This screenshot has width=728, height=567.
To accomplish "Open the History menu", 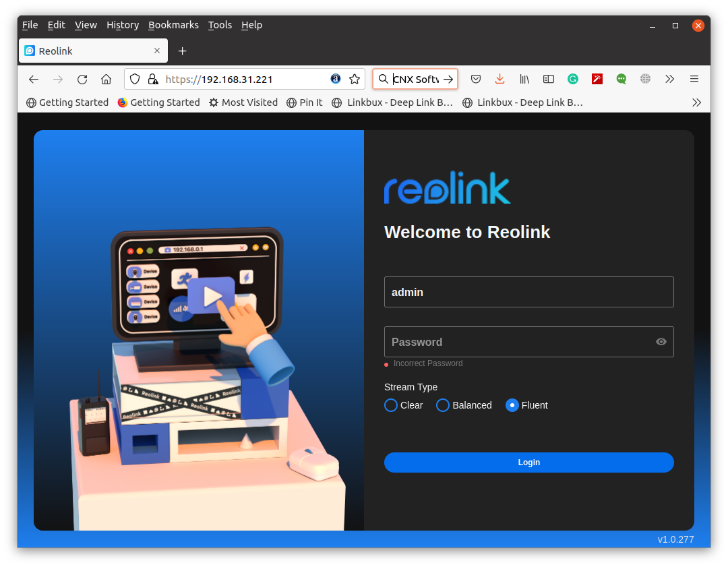I will point(123,25).
